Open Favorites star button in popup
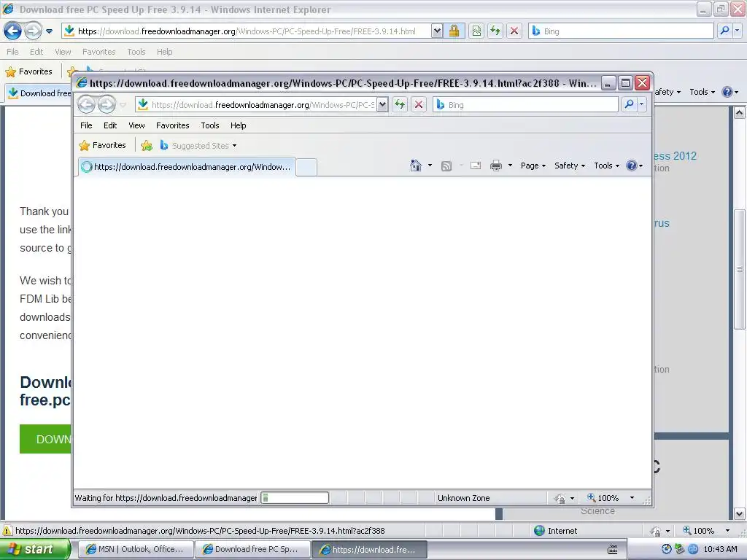Image resolution: width=747 pixels, height=560 pixels. (x=103, y=145)
